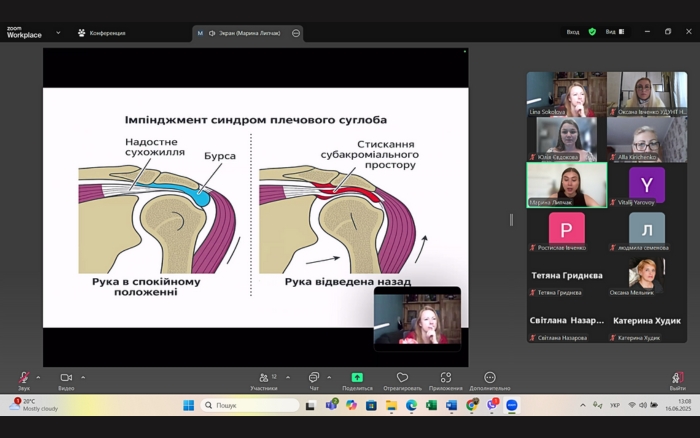
Task: Click the green security shield icon
Action: [592, 32]
